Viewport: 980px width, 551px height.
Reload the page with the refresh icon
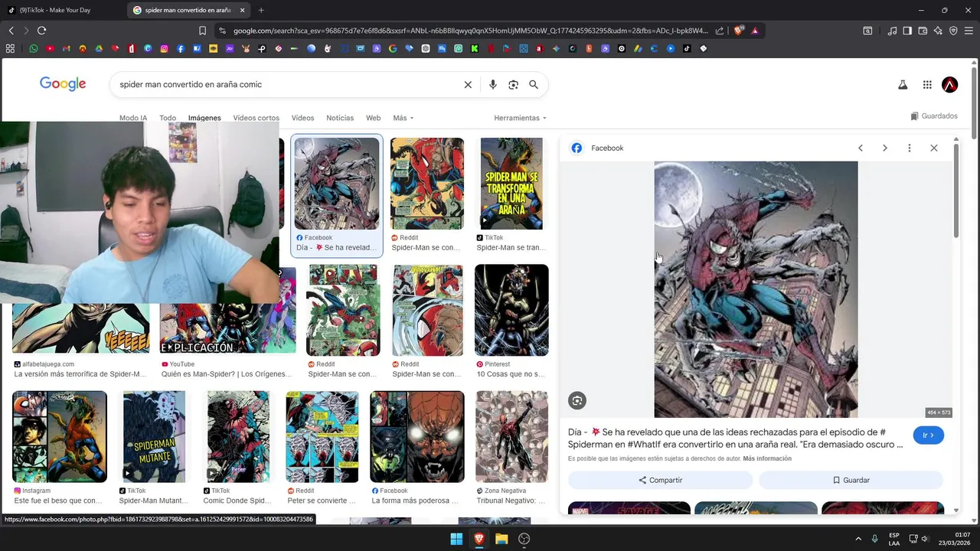point(41,31)
